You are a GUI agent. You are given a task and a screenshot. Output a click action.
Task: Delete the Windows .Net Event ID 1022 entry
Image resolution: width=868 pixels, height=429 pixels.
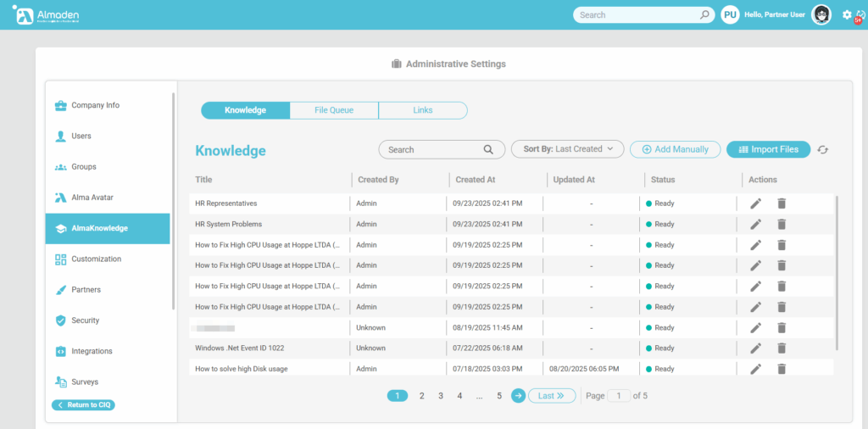click(x=782, y=348)
